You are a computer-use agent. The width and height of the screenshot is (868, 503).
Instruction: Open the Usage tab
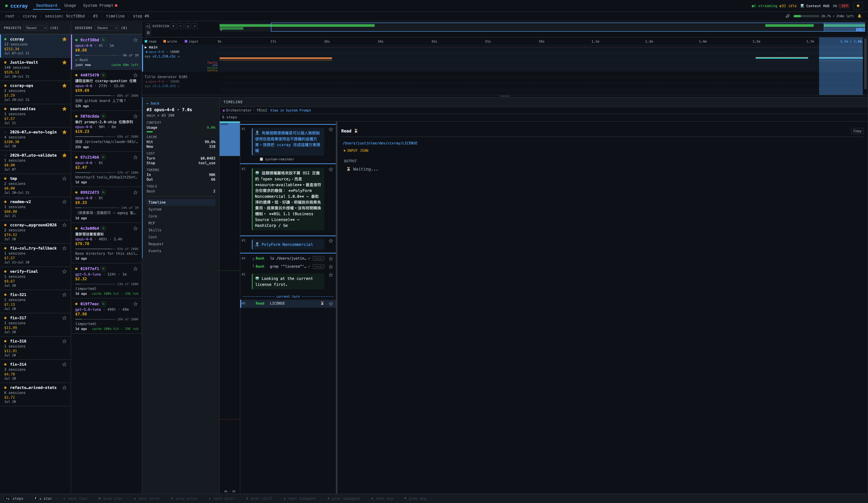[x=70, y=5]
